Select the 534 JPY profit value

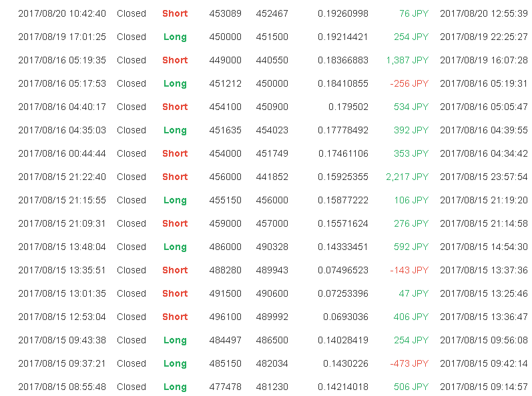point(411,107)
